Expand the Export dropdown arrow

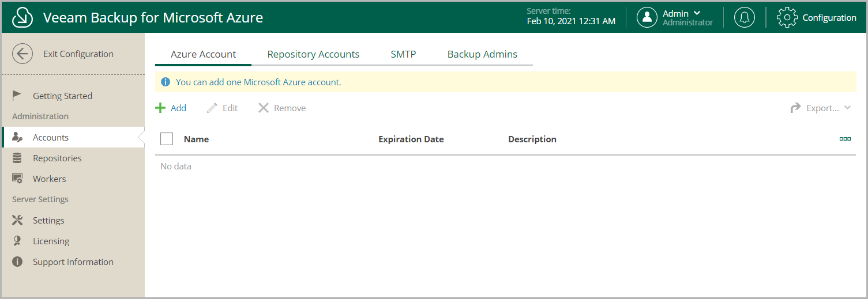pos(847,108)
